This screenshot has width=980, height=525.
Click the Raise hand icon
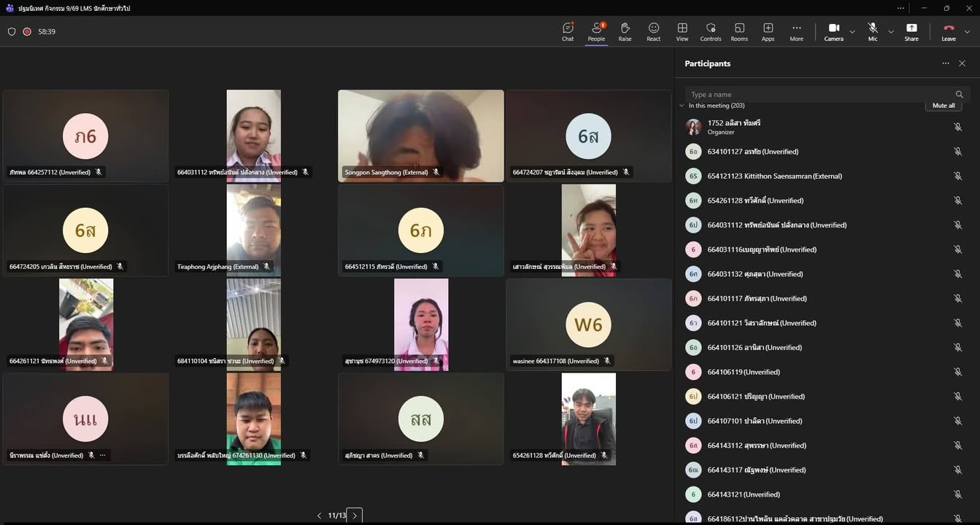point(625,31)
